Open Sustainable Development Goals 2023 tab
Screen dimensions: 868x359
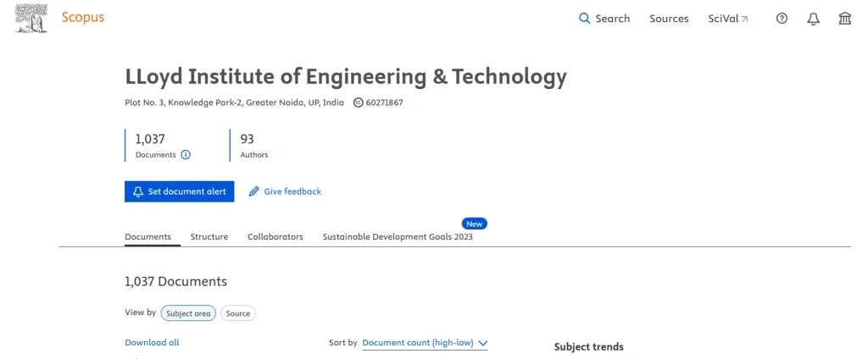[398, 237]
